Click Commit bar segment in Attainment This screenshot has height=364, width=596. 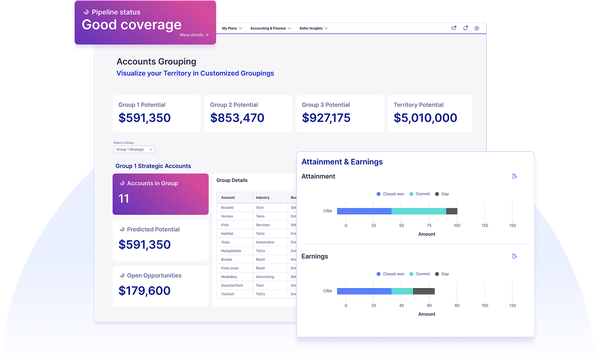pos(419,211)
